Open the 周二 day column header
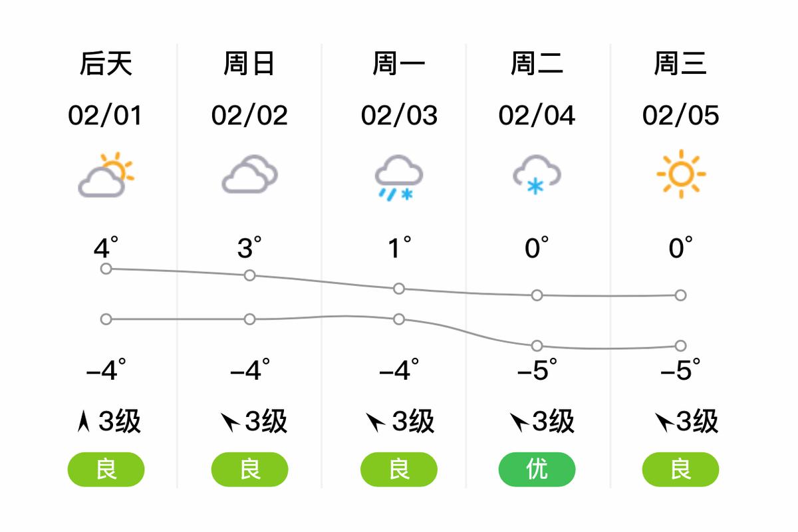The width and height of the screenshot is (798, 532). (537, 65)
